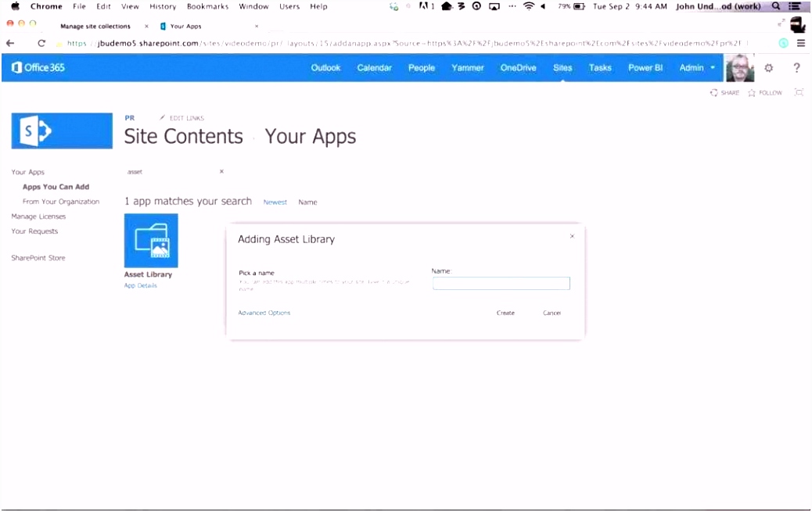Click the green Chrome extension icon
Screen dimensions: 812x512
tap(784, 44)
